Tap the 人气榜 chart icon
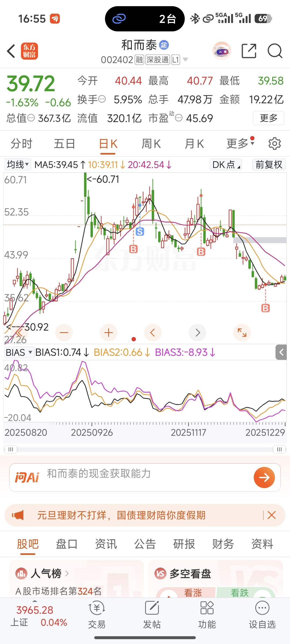The width and height of the screenshot is (290, 644). 21,574
